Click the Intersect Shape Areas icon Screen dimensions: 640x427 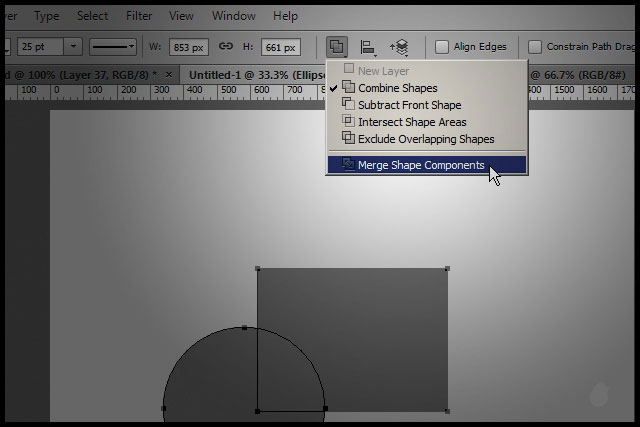pos(348,122)
